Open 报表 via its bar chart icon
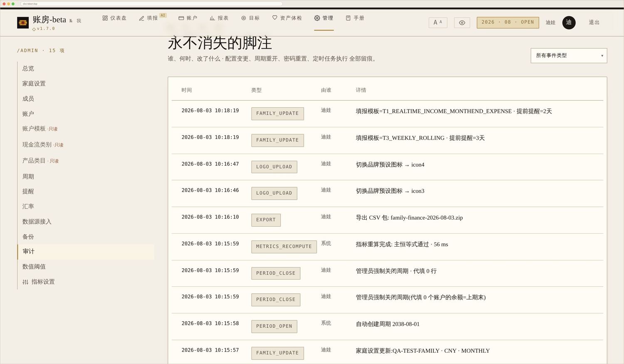Viewport: 624px width, 364px height. pyautogui.click(x=212, y=18)
